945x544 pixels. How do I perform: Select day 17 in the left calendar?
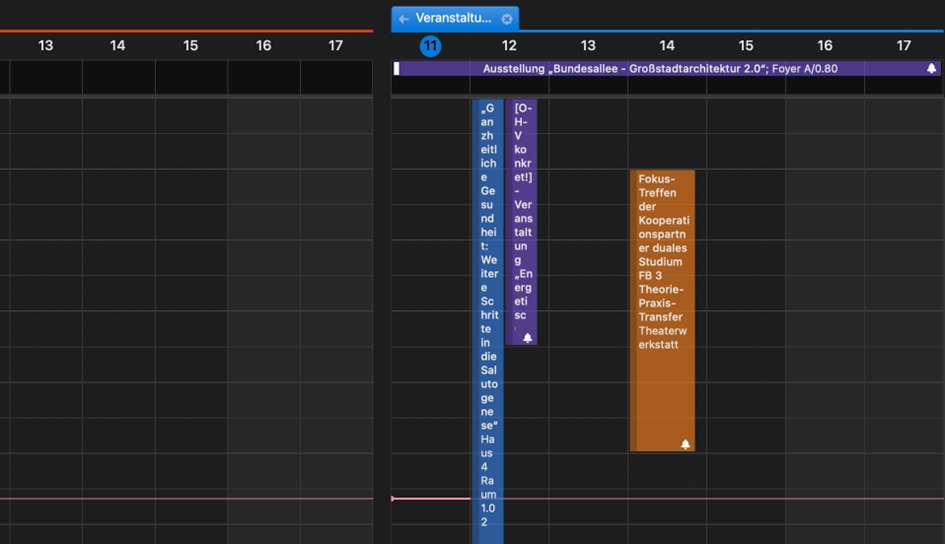coord(336,46)
